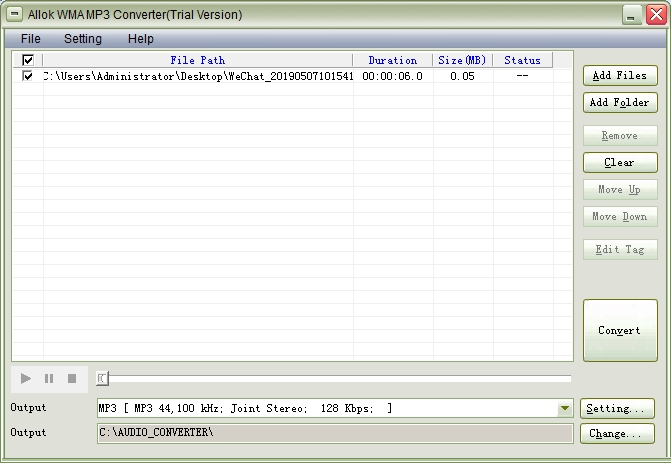The height and width of the screenshot is (463, 671).
Task: Click the Play playback button
Action: tap(26, 378)
